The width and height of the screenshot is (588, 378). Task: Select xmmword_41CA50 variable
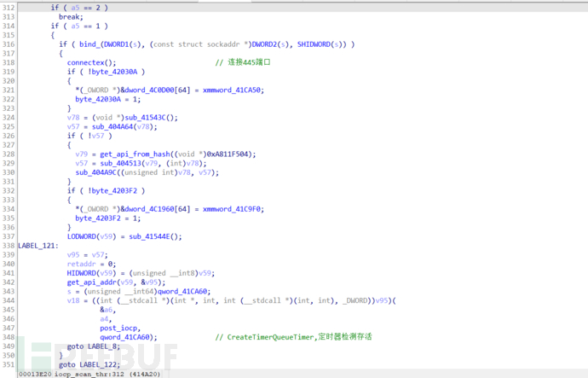point(233,90)
